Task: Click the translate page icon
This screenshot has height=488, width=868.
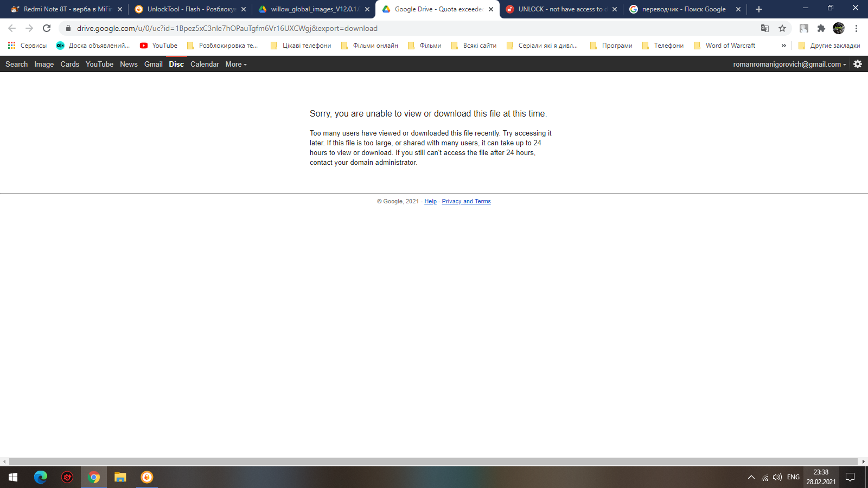Action: point(765,28)
